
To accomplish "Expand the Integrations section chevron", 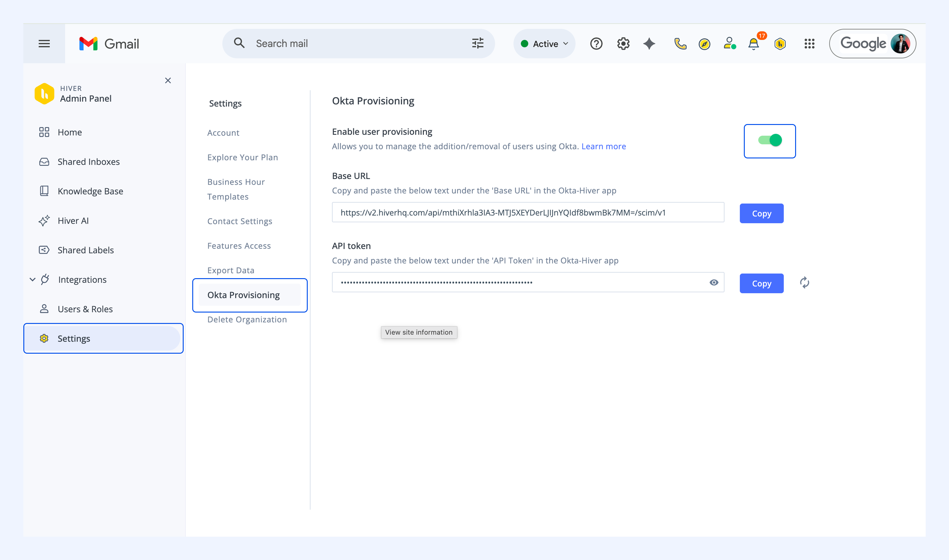I will point(33,280).
